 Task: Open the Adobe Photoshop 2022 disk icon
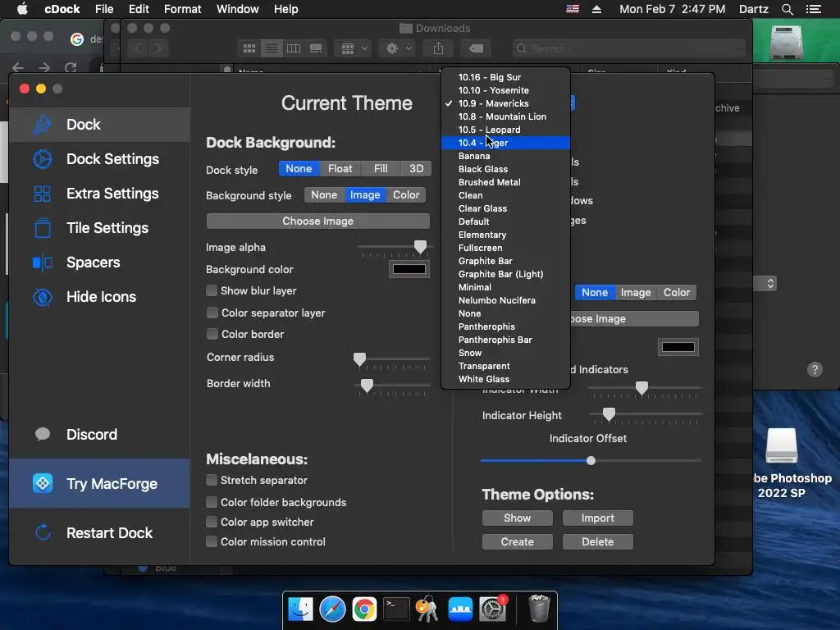(781, 445)
